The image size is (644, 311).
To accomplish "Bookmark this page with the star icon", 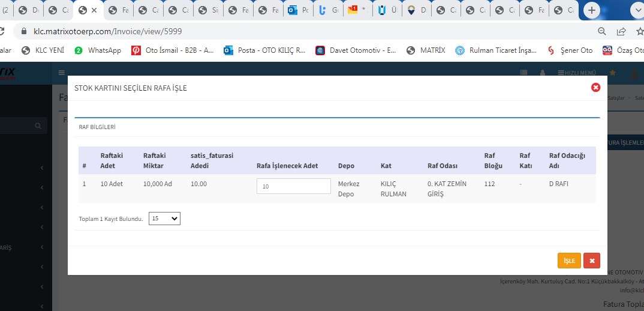I will point(640,31).
